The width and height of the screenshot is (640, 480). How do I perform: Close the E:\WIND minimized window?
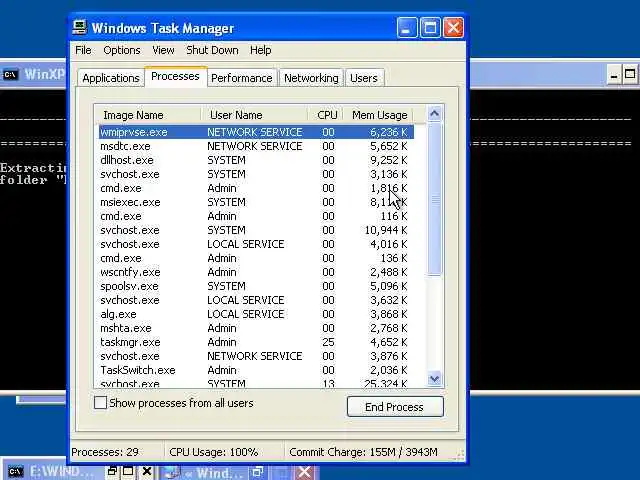(x=147, y=471)
